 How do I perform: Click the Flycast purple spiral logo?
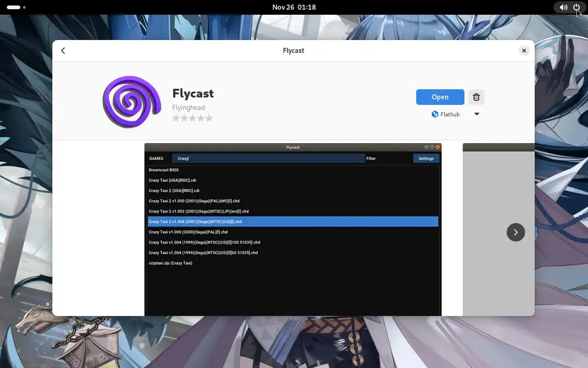click(132, 102)
